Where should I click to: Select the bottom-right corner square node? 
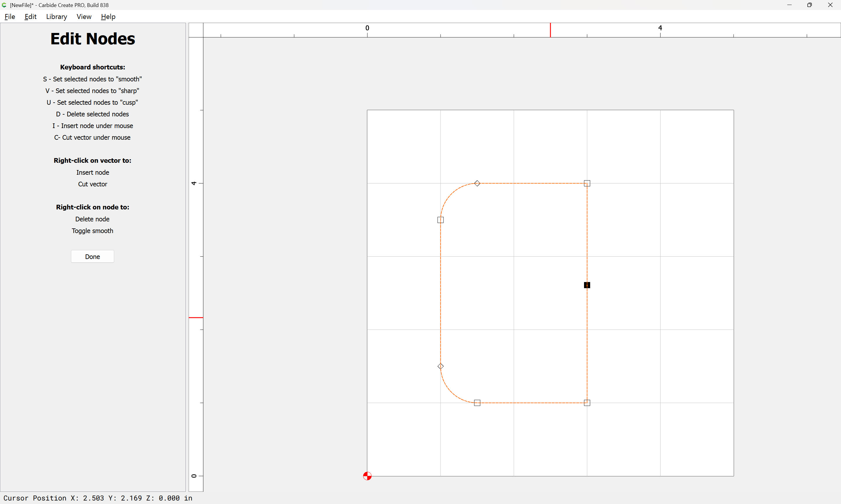pyautogui.click(x=587, y=403)
